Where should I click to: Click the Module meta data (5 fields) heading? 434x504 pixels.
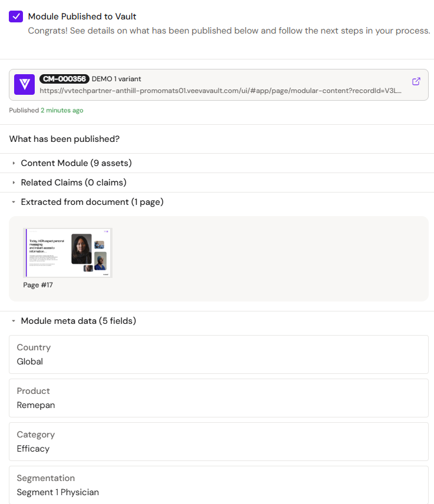coord(78,321)
